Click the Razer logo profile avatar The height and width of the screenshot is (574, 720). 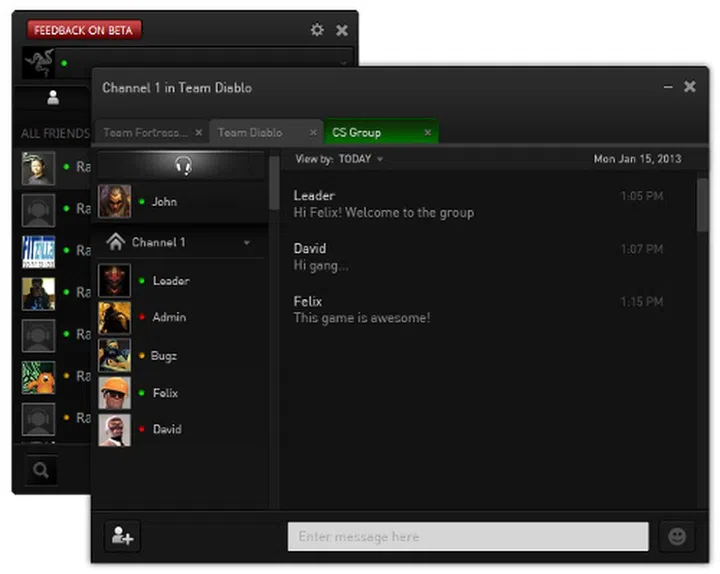[x=39, y=63]
